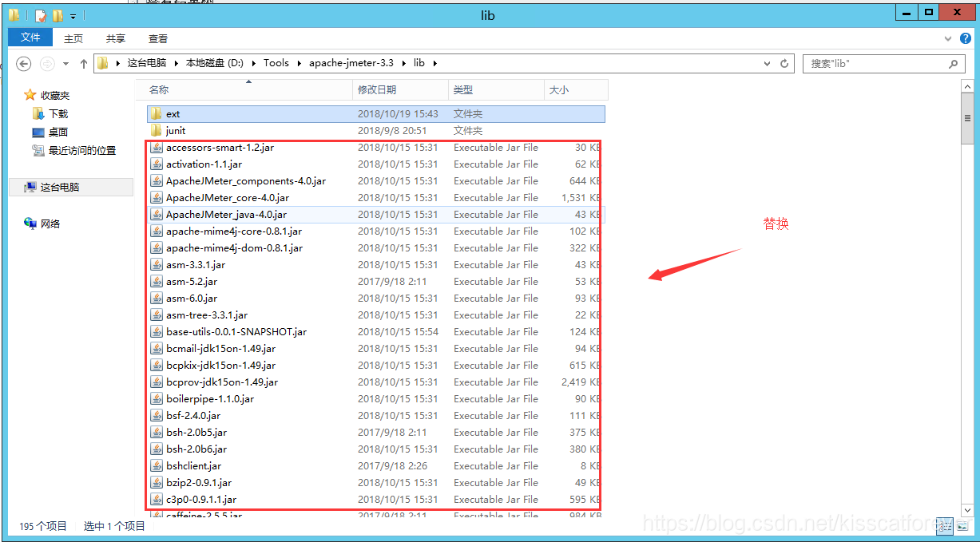Click Tools breadcrumb segment
The image size is (980, 542).
coord(276,63)
